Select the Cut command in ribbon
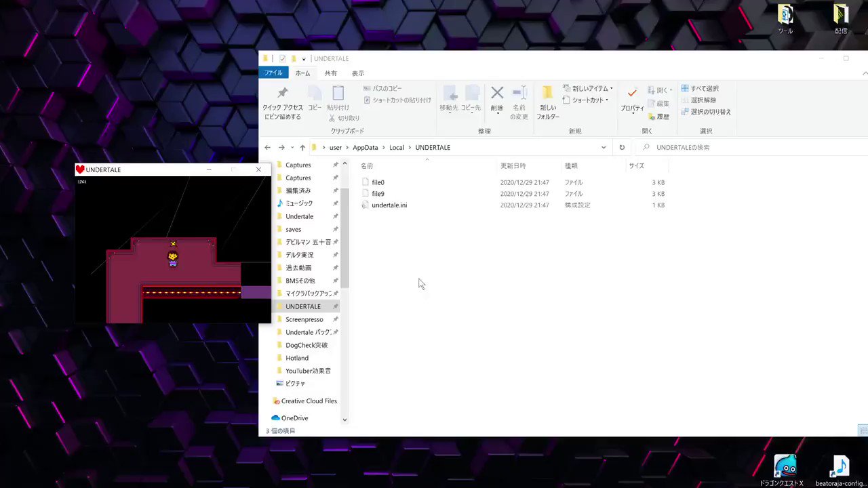 point(343,118)
